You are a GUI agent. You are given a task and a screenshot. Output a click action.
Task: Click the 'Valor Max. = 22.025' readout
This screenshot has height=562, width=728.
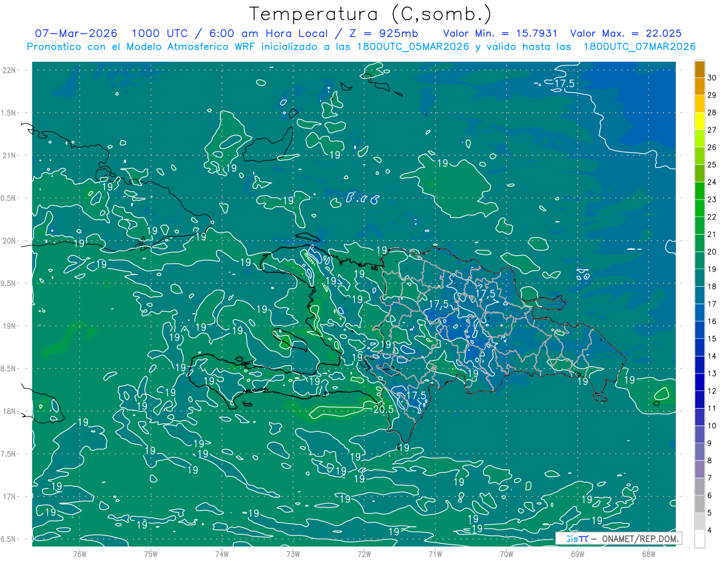click(626, 34)
